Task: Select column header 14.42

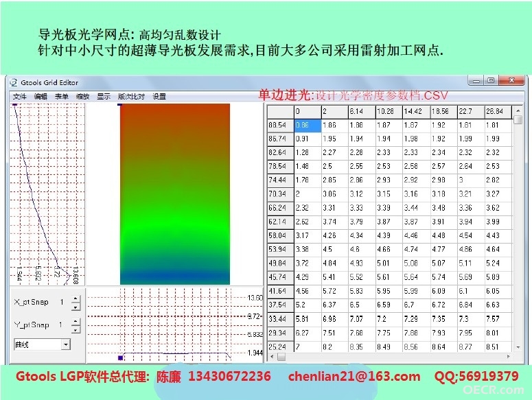Action: tap(416, 112)
